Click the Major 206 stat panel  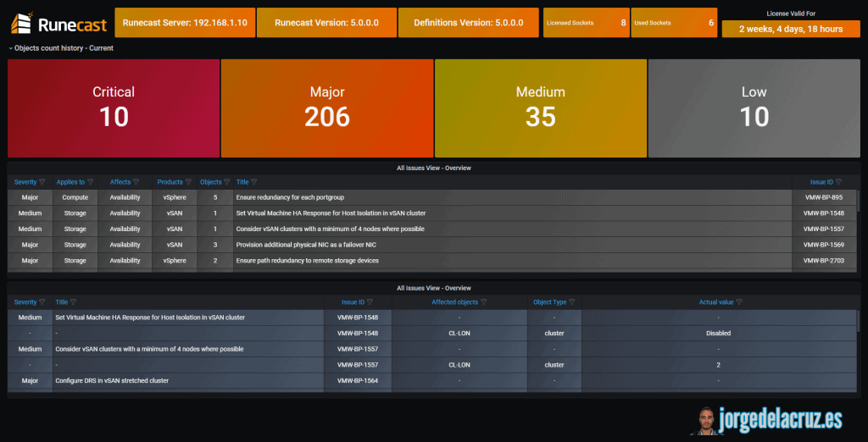click(327, 108)
